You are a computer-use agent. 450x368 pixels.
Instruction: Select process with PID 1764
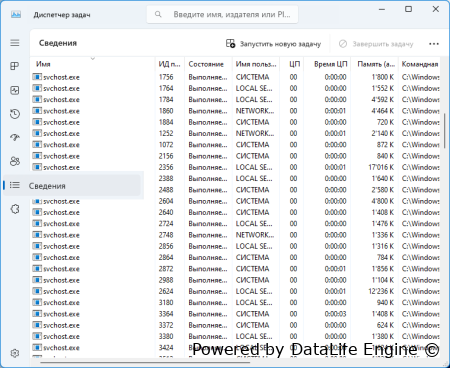click(235, 88)
